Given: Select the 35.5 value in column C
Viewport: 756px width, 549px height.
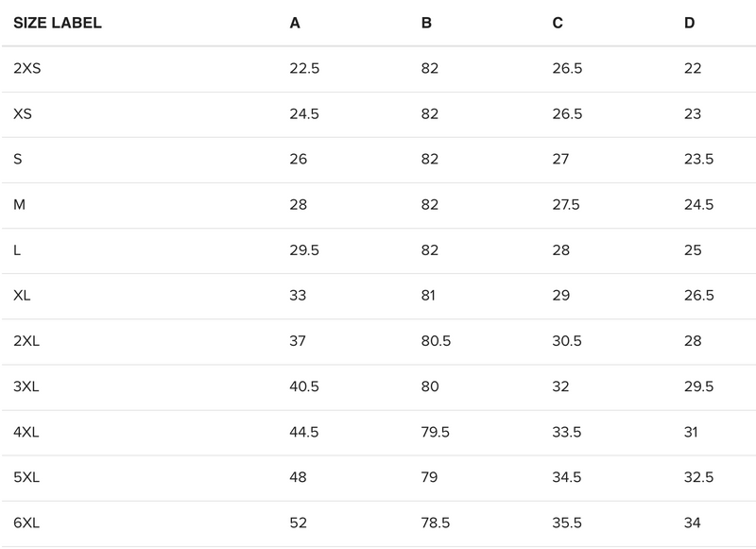Looking at the screenshot, I should point(566,523).
